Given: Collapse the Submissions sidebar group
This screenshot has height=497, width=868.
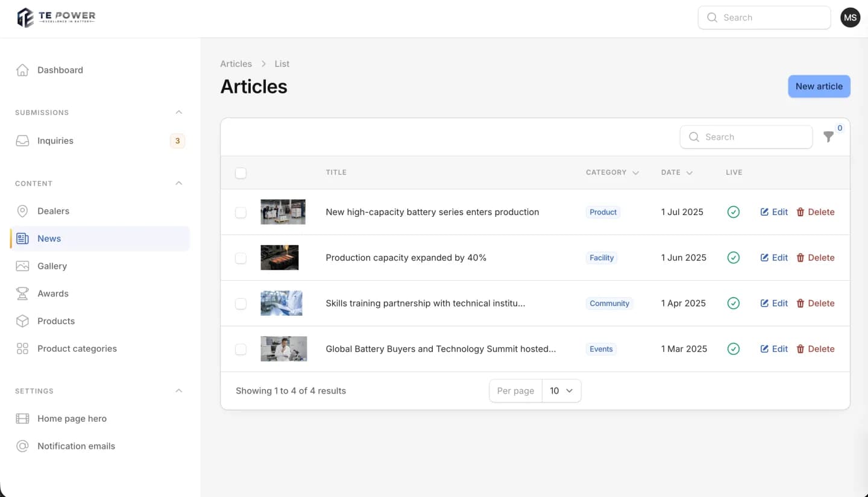Looking at the screenshot, I should point(178,113).
